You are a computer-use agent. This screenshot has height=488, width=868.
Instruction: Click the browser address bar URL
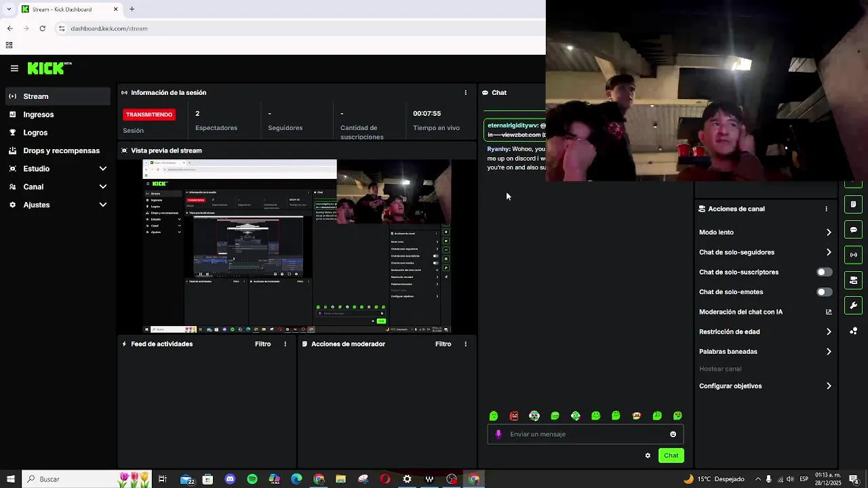[109, 28]
